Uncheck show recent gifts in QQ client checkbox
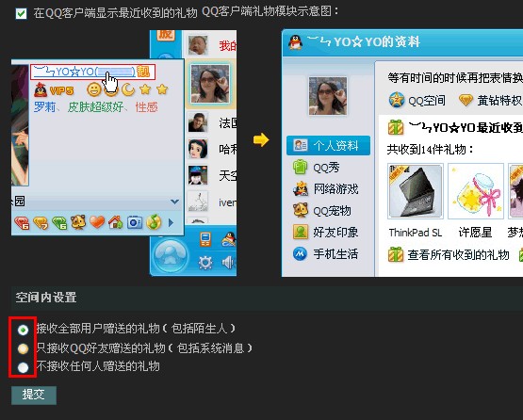 (x=22, y=14)
